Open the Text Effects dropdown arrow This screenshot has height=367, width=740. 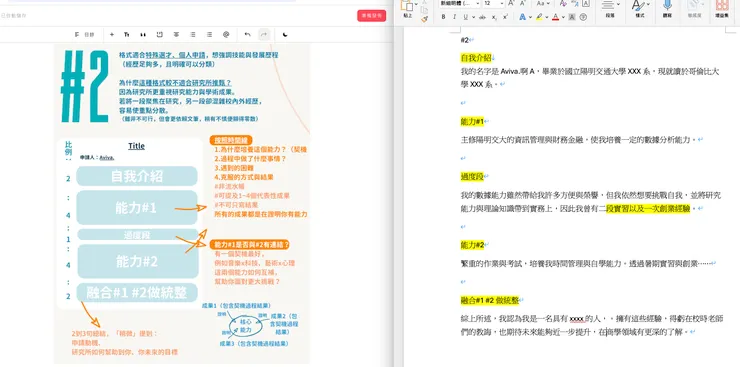point(530,17)
